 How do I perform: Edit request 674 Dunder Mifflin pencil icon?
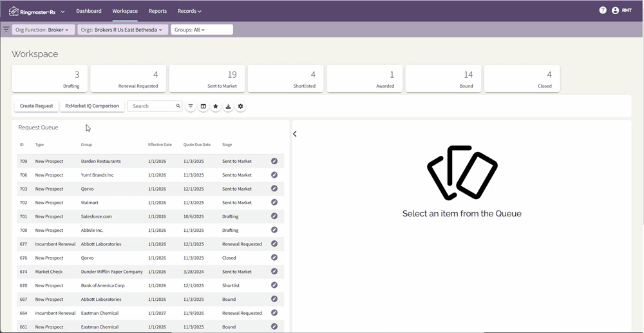pos(274,271)
